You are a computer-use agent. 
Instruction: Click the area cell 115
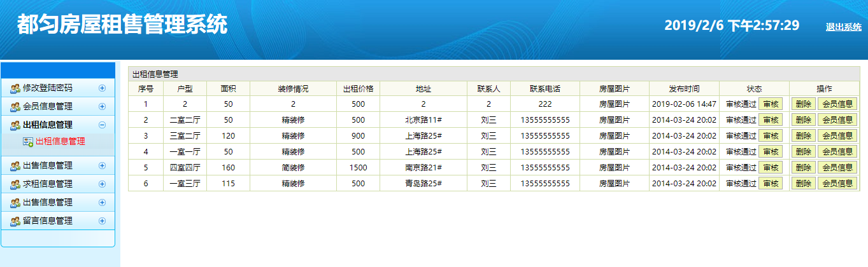pyautogui.click(x=228, y=183)
